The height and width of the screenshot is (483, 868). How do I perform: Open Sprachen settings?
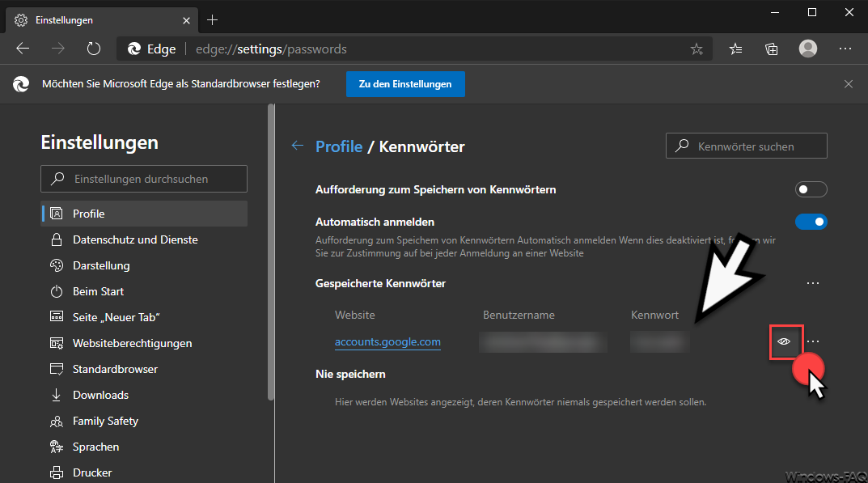pos(144,447)
